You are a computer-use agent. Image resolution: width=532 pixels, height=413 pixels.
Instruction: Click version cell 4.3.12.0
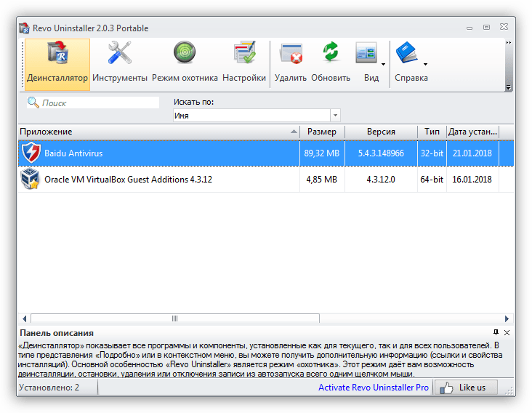[381, 179]
